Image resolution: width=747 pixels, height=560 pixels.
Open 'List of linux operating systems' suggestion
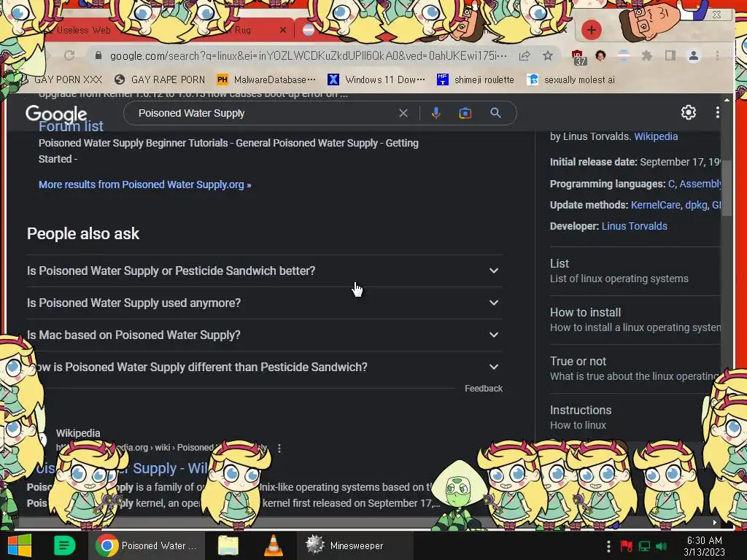635,271
